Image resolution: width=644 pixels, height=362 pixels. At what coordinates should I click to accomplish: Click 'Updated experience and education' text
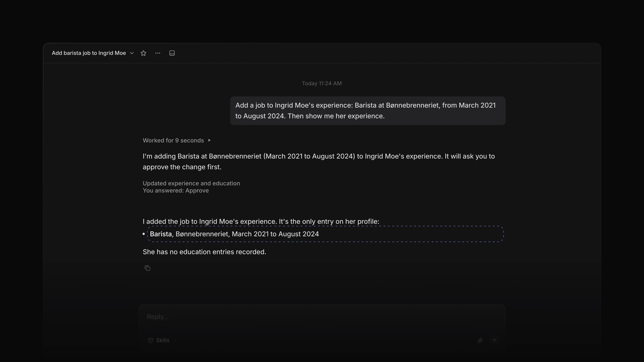191,183
